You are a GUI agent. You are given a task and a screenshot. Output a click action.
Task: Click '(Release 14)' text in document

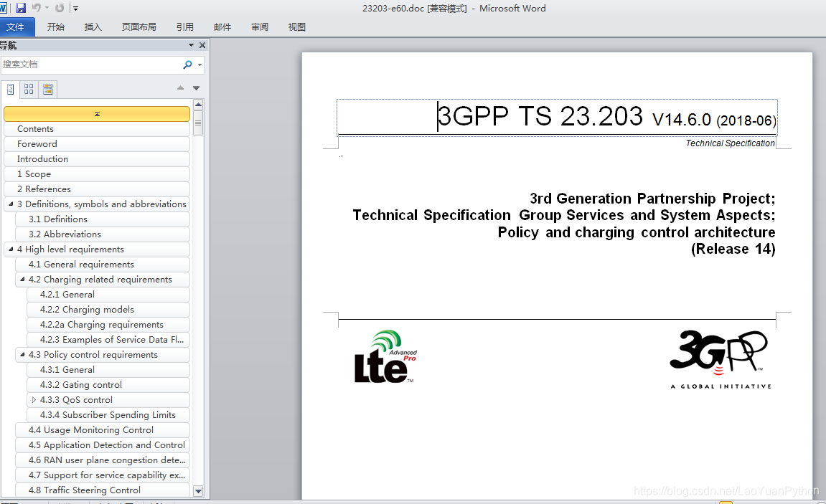pyautogui.click(x=733, y=249)
